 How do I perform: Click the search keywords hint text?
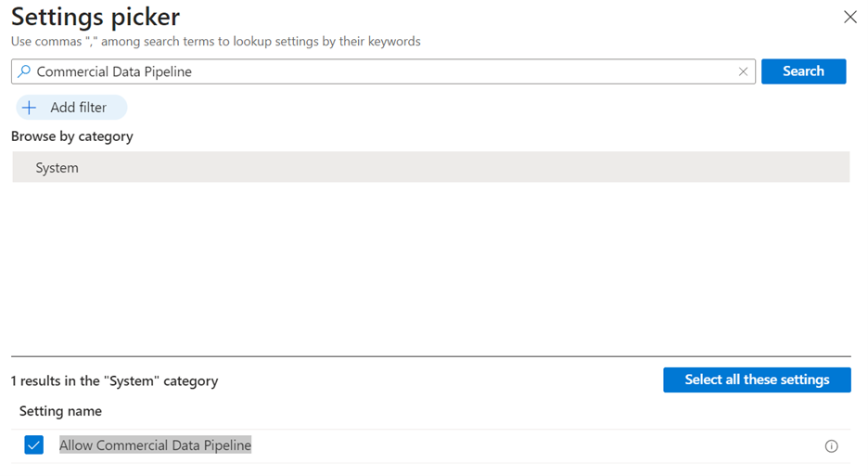click(215, 42)
